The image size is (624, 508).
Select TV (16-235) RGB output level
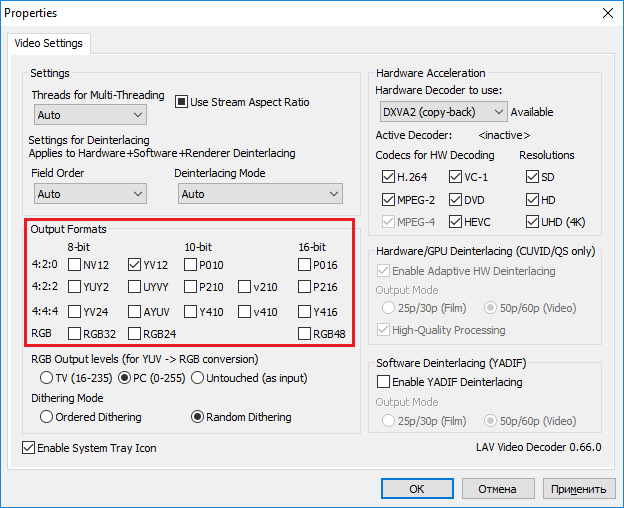[x=46, y=378]
